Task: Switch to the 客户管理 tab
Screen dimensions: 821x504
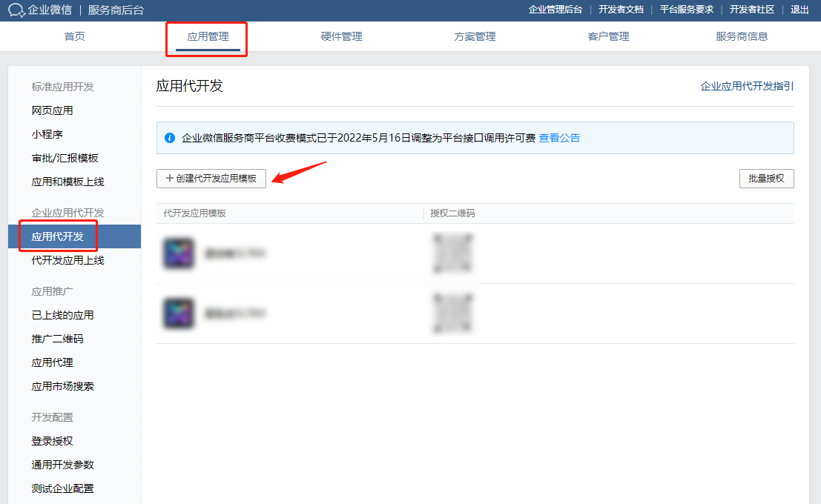Action: (x=607, y=35)
